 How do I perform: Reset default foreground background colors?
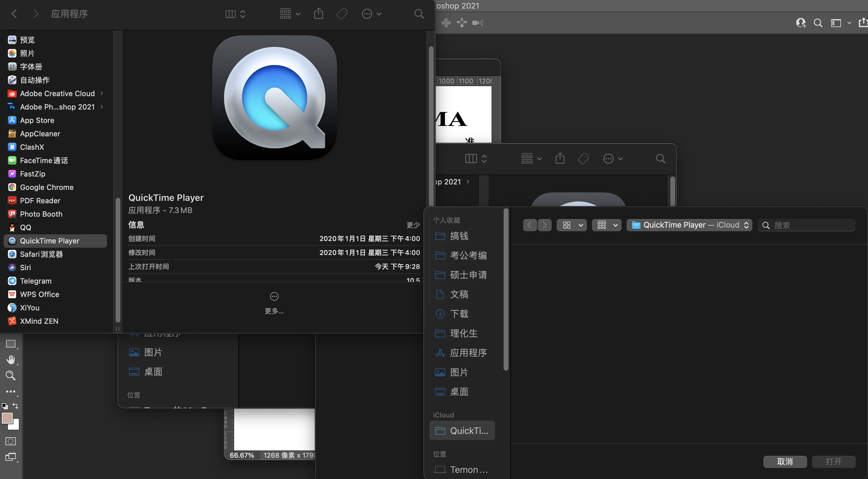coord(5,406)
